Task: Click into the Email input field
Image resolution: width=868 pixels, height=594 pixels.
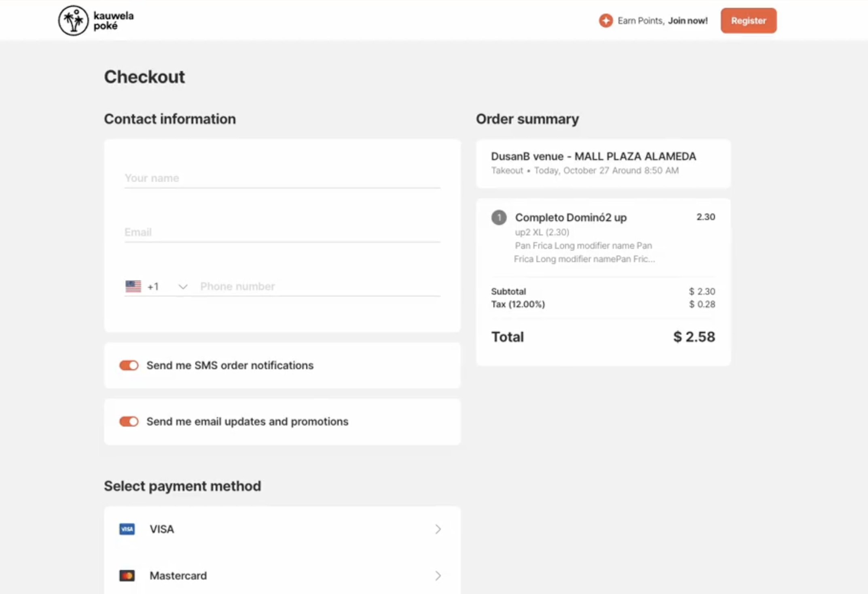Action: [x=282, y=232]
